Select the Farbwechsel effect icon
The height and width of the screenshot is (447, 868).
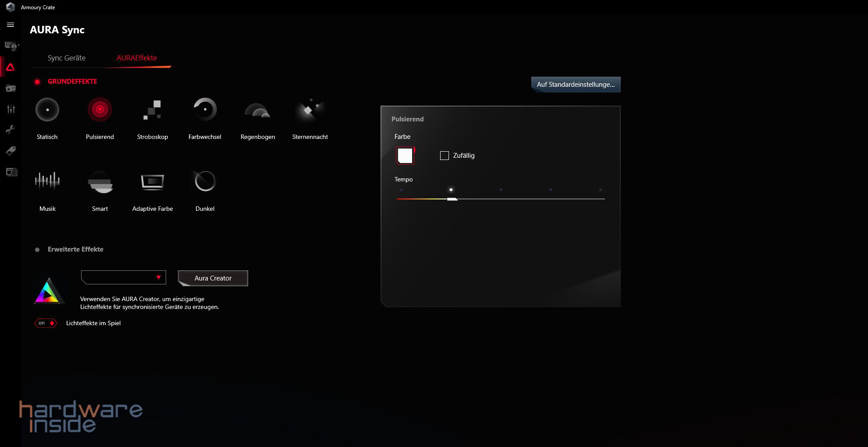tap(205, 110)
